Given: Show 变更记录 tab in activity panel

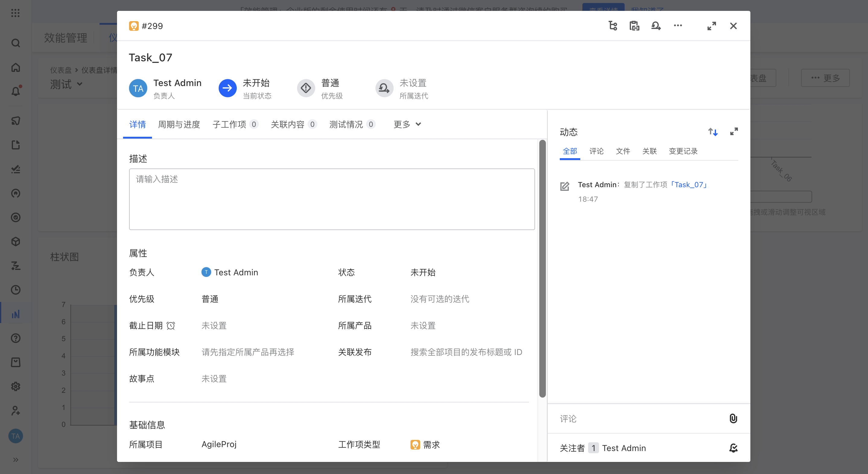Looking at the screenshot, I should tap(683, 151).
